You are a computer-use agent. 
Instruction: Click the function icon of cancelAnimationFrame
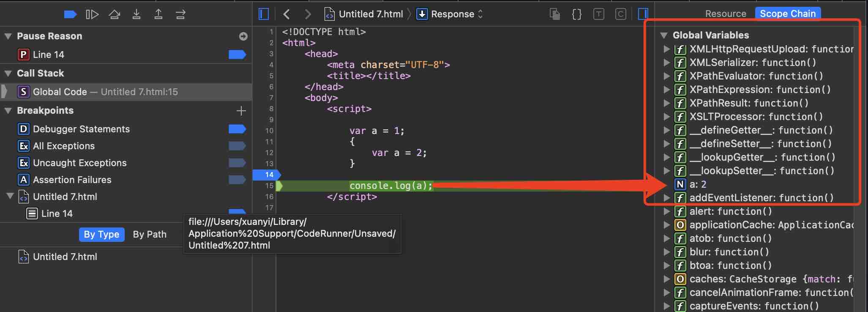[x=680, y=293]
